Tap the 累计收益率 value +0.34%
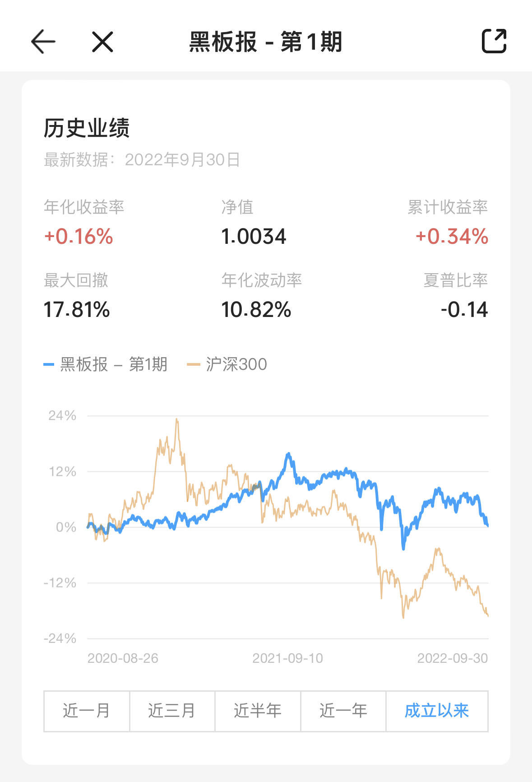 pos(452,237)
